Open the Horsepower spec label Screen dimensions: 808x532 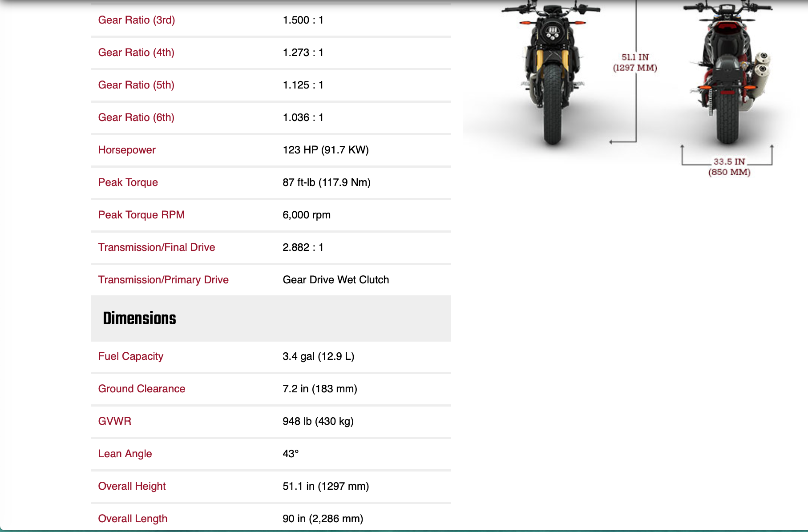(127, 150)
